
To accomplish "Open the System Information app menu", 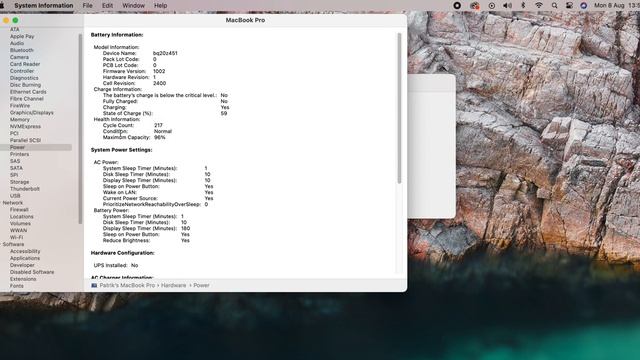I will point(44,6).
